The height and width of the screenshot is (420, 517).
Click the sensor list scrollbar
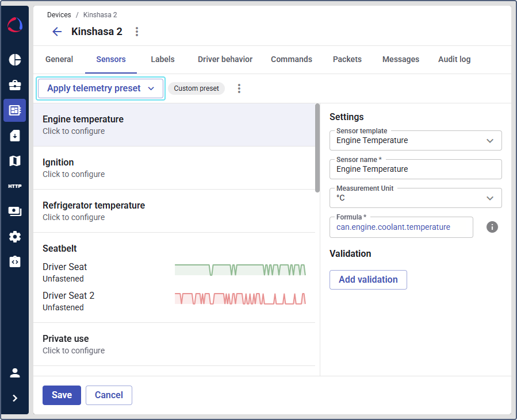pyautogui.click(x=317, y=148)
